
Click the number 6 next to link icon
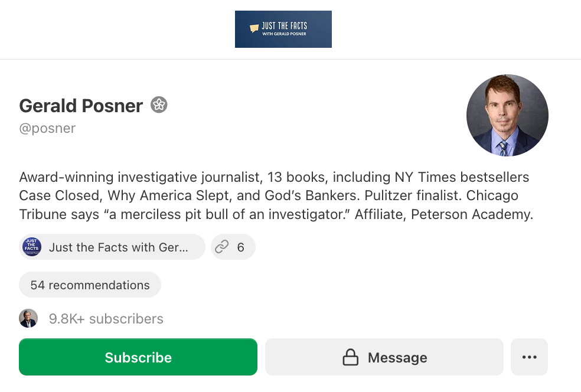point(240,247)
